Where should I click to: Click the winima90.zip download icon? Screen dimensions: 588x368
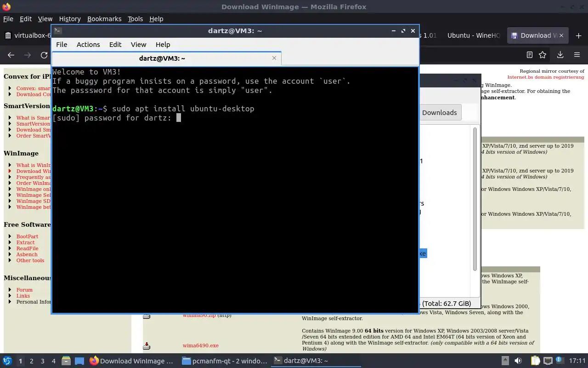147,316
